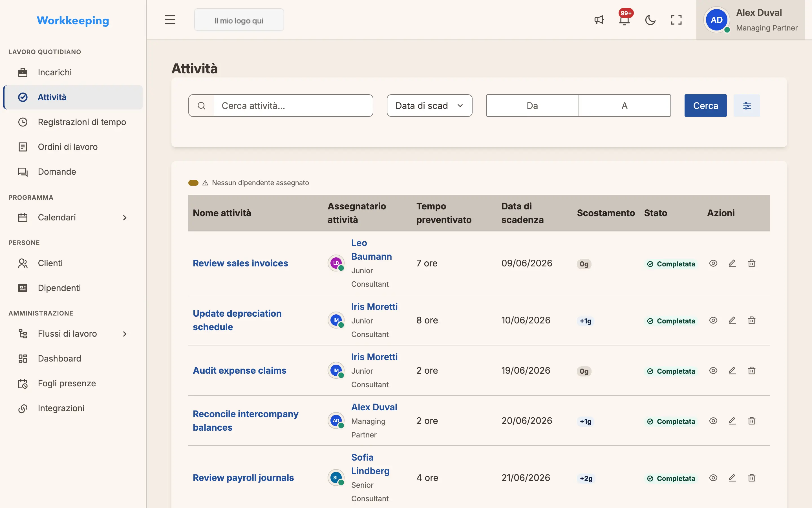View Audit expense claims details
This screenshot has height=508, width=812.
click(713, 371)
